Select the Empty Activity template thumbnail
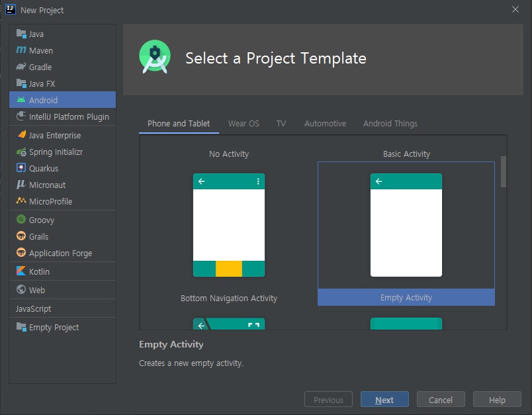 (406, 225)
